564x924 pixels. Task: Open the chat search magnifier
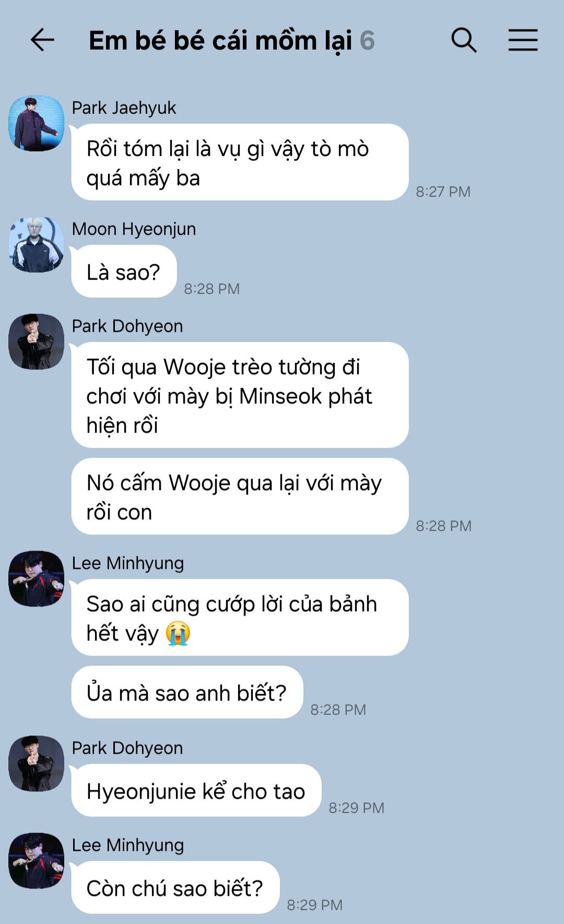(x=464, y=40)
